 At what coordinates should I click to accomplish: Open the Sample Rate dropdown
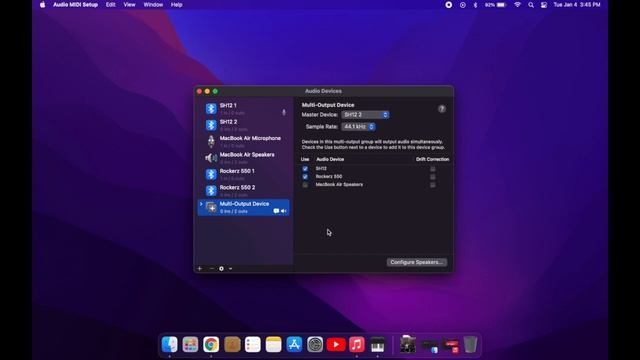tap(358, 127)
